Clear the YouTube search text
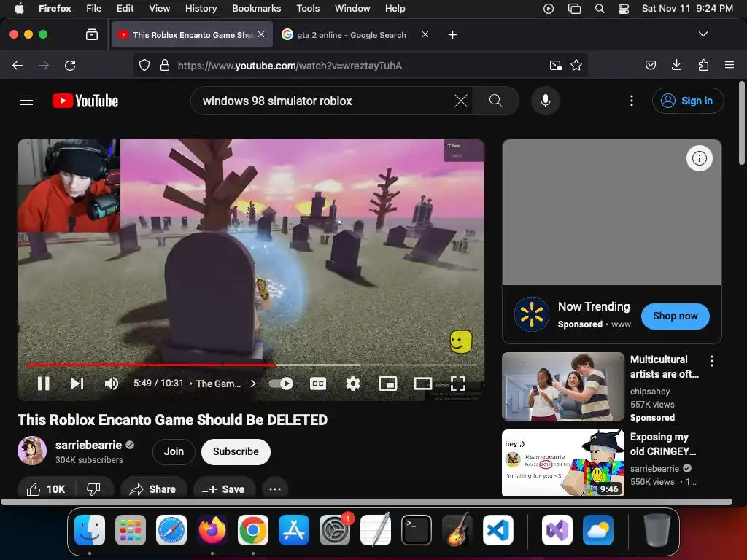 (461, 101)
